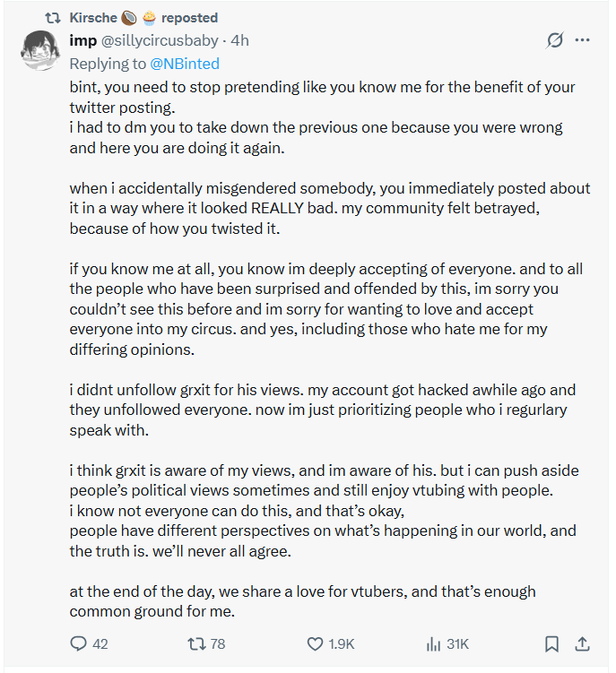The height and width of the screenshot is (673, 616).
Task: Click the 78 reposts count
Action: coord(217,643)
